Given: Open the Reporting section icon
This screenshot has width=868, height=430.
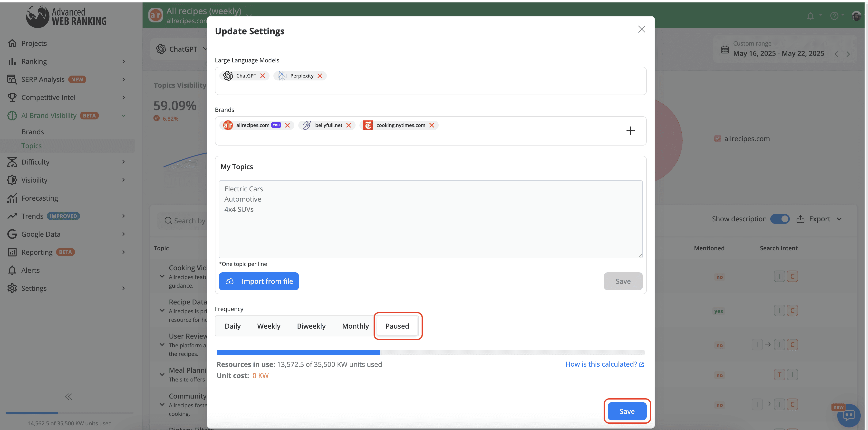Looking at the screenshot, I should [x=12, y=252].
